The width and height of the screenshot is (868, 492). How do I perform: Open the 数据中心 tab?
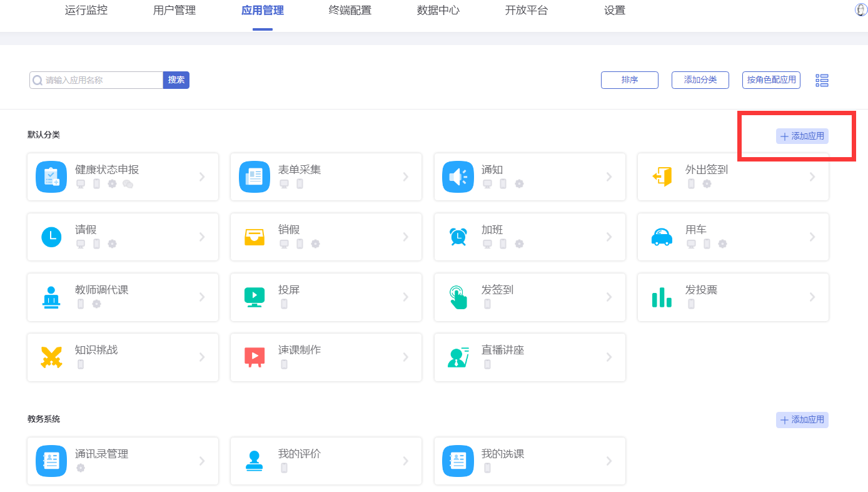pyautogui.click(x=438, y=11)
